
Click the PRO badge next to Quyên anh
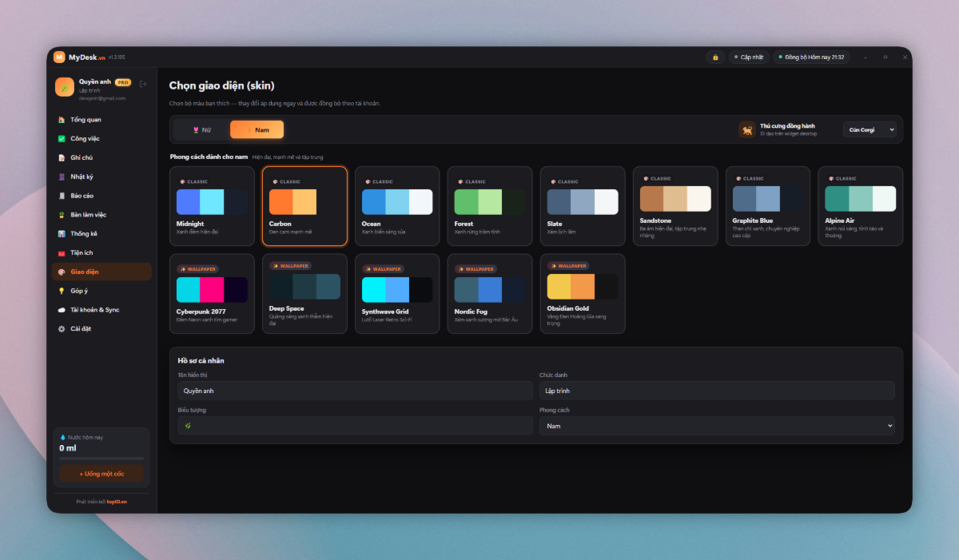[123, 82]
